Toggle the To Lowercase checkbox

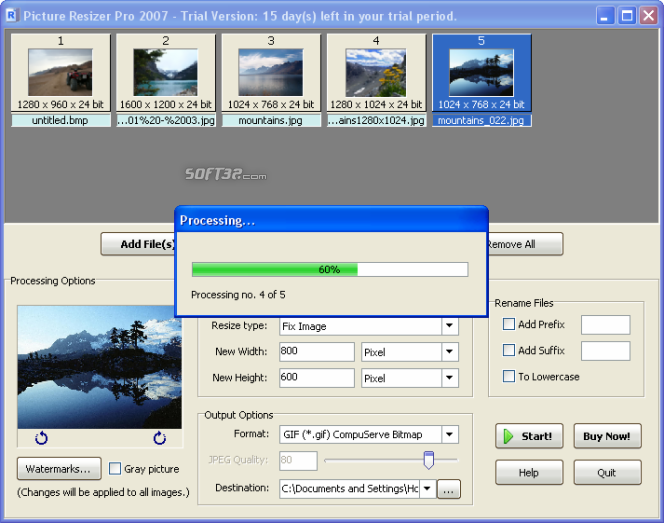[x=509, y=376]
